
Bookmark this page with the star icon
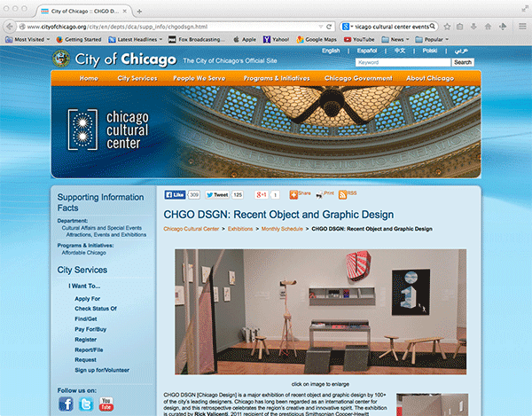click(447, 27)
